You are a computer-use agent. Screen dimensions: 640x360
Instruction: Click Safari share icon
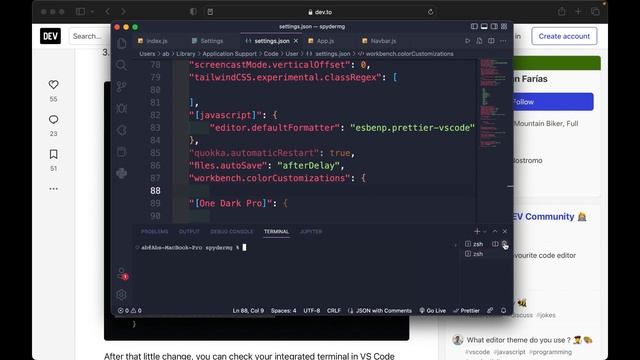(562, 12)
